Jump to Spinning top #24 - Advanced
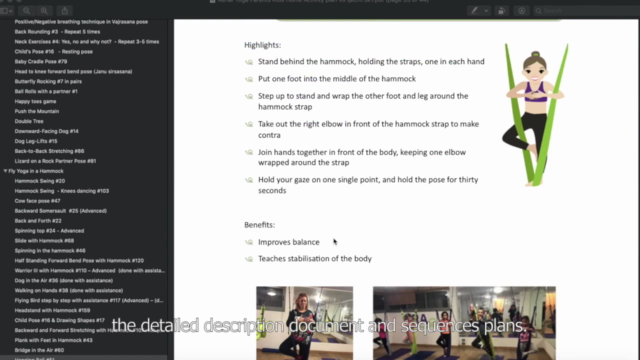The image size is (640, 360). [x=49, y=231]
